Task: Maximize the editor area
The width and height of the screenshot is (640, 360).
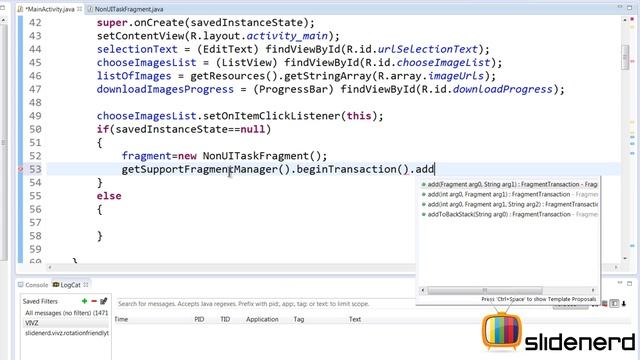Action: click(x=629, y=7)
